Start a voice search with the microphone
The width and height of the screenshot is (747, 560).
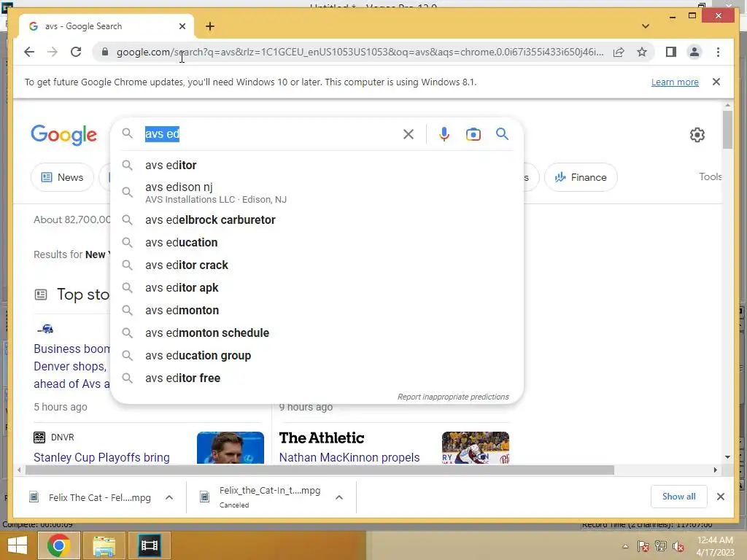pos(444,134)
